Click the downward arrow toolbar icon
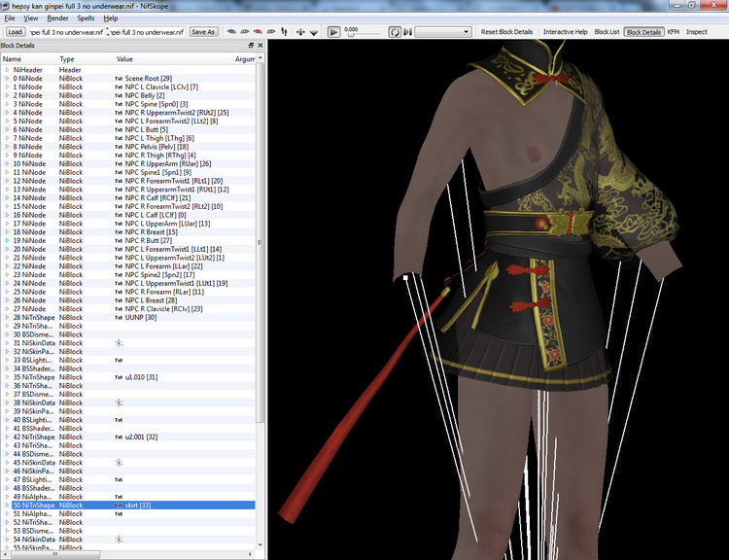Image resolution: width=729 pixels, height=560 pixels. (314, 32)
